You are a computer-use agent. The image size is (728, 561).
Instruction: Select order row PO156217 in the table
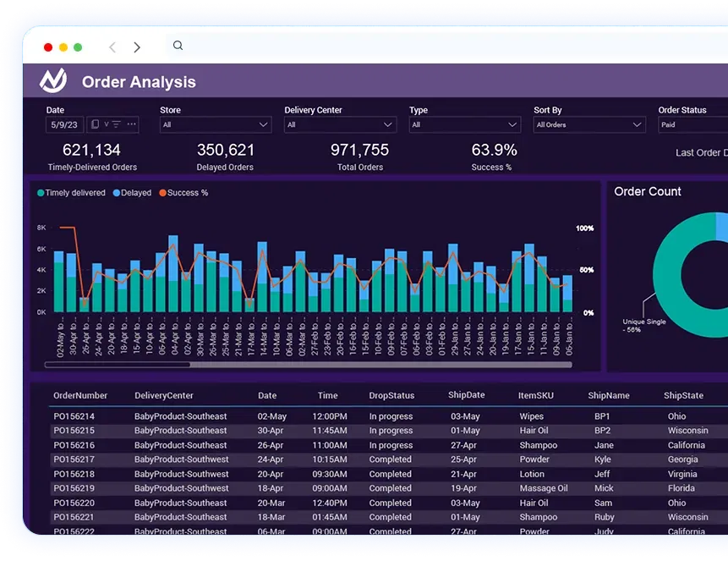(74, 459)
